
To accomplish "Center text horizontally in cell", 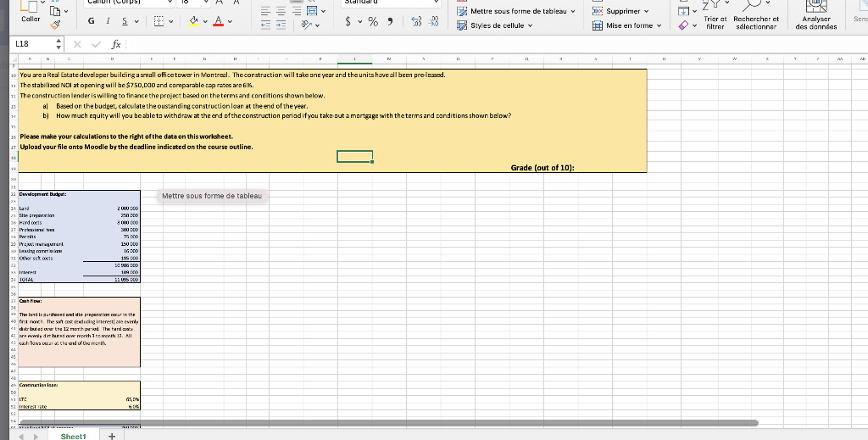I will [x=281, y=11].
